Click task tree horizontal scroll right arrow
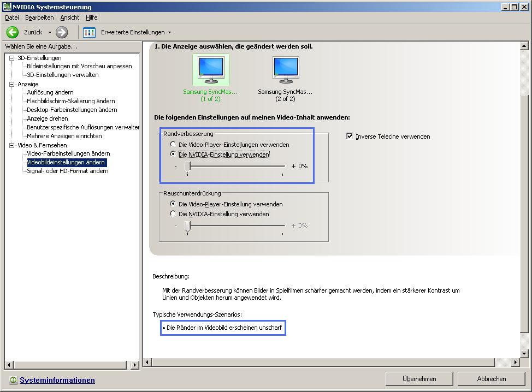The image size is (532, 392). click(x=135, y=365)
